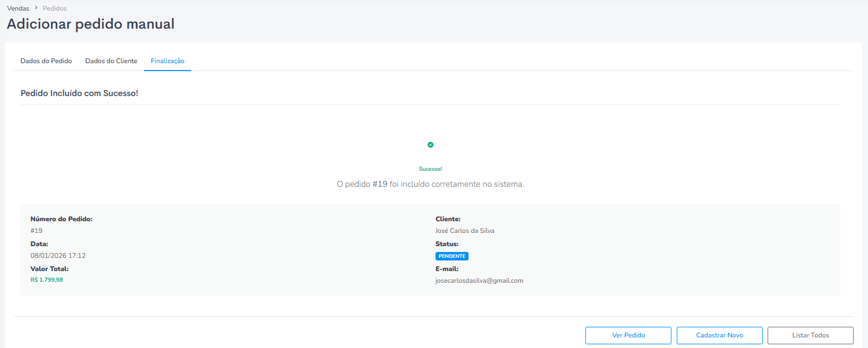Select the order number #19 value

coord(37,231)
